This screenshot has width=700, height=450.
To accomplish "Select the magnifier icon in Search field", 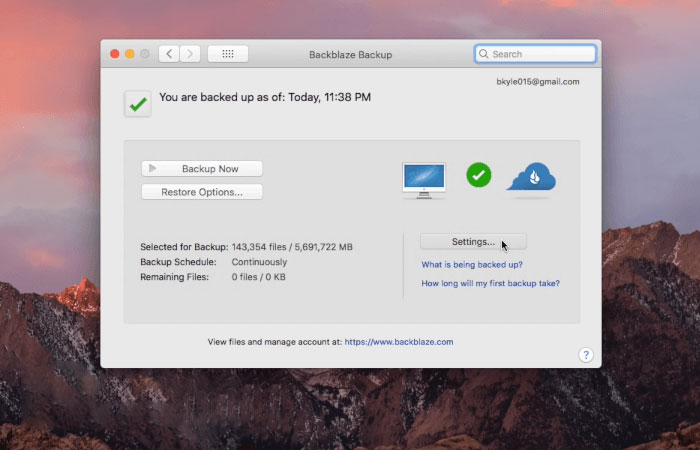I will 483,54.
